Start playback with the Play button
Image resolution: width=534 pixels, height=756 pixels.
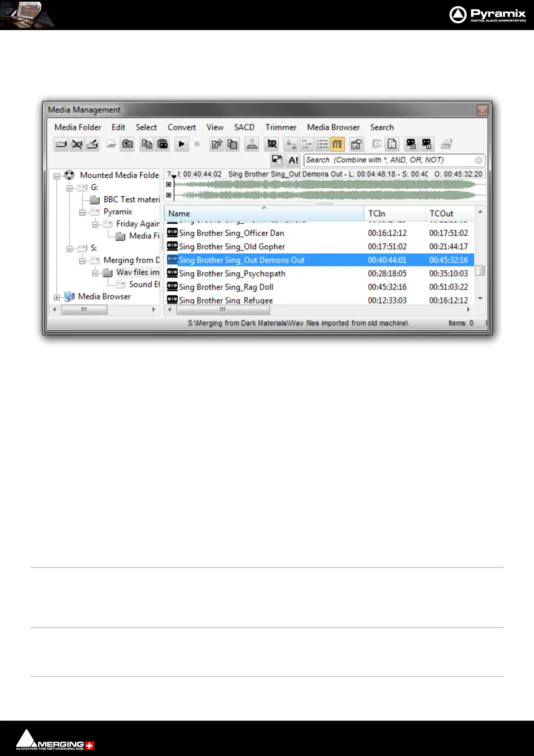(181, 144)
